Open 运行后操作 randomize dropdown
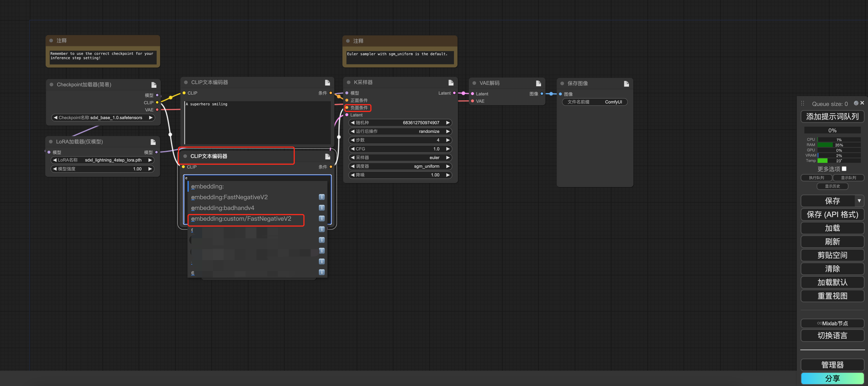This screenshot has height=386, width=868. pyautogui.click(x=400, y=131)
